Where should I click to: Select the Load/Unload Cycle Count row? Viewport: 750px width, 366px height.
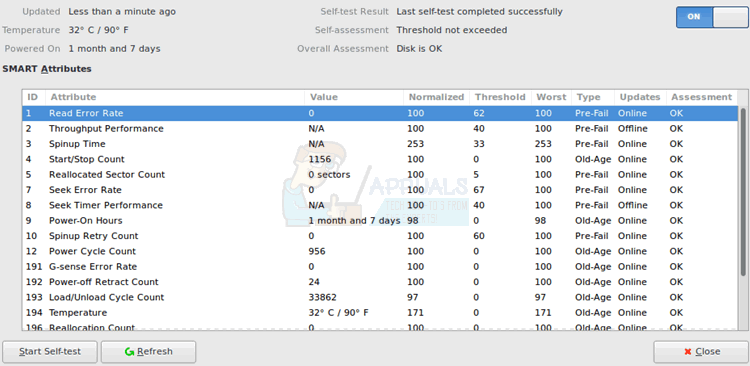pyautogui.click(x=380, y=297)
